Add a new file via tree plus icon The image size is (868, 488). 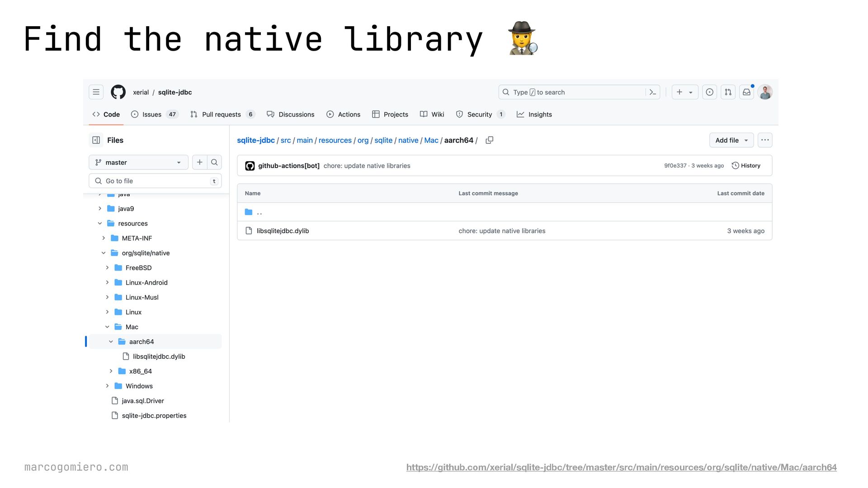[200, 162]
